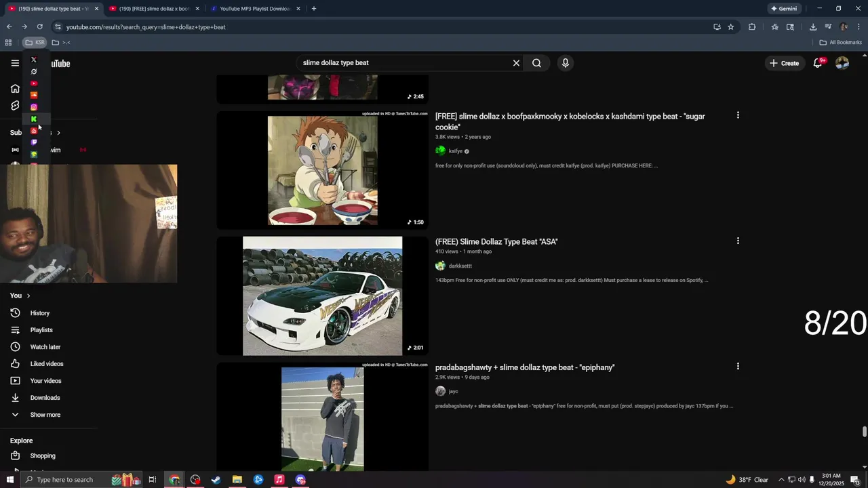Click the Chrome address bar URL
The width and height of the screenshot is (868, 488).
tap(146, 27)
